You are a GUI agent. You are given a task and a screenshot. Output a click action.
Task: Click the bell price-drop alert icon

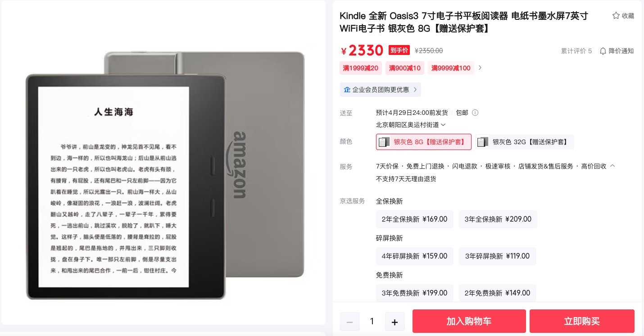pos(603,51)
